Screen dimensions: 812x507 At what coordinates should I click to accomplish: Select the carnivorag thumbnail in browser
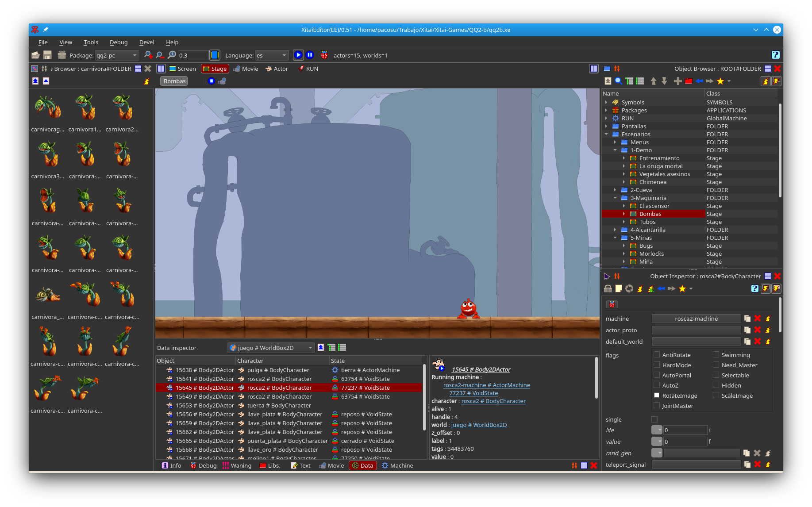coord(48,108)
